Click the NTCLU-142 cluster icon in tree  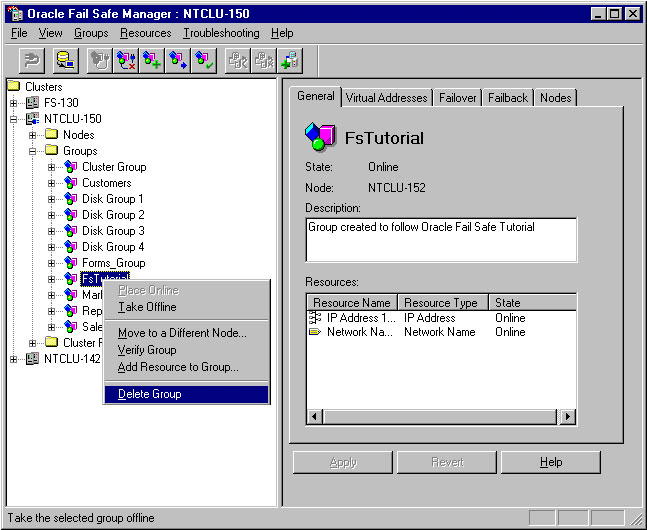click(32, 359)
